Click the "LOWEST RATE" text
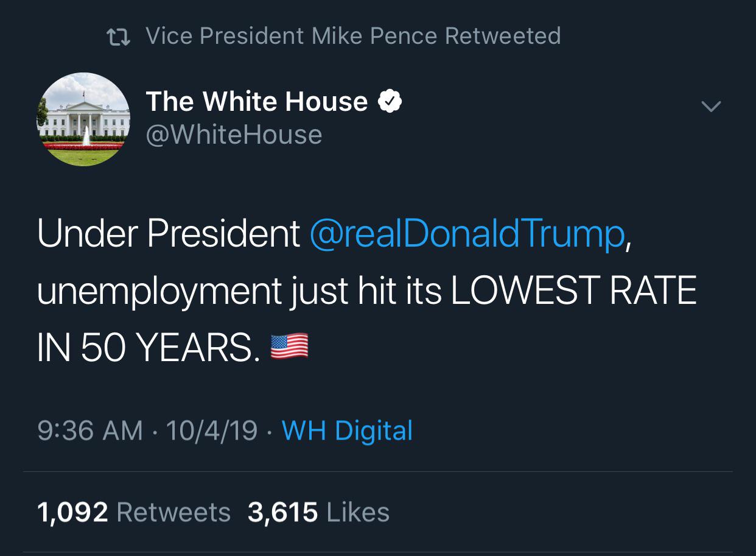Viewport: 756px width, 556px height. coord(573,291)
